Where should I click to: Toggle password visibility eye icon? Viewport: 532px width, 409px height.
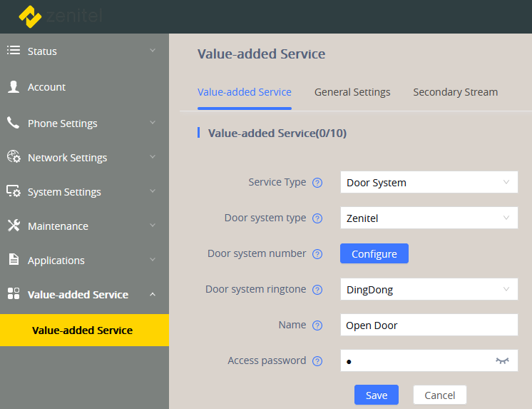tap(503, 361)
